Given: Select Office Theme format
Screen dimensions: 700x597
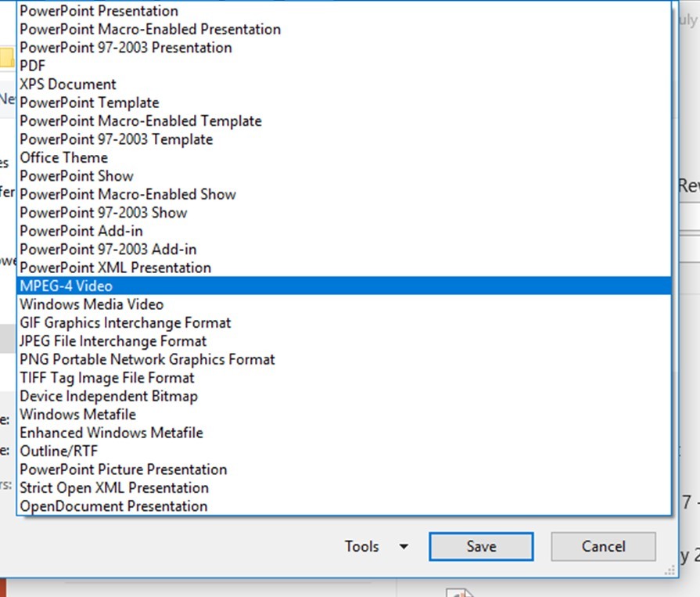Looking at the screenshot, I should 344,157.
